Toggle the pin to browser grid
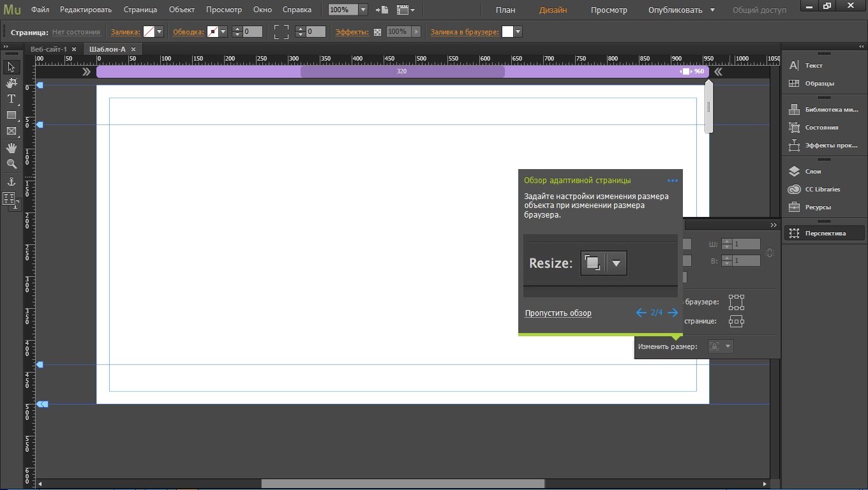 click(x=737, y=302)
